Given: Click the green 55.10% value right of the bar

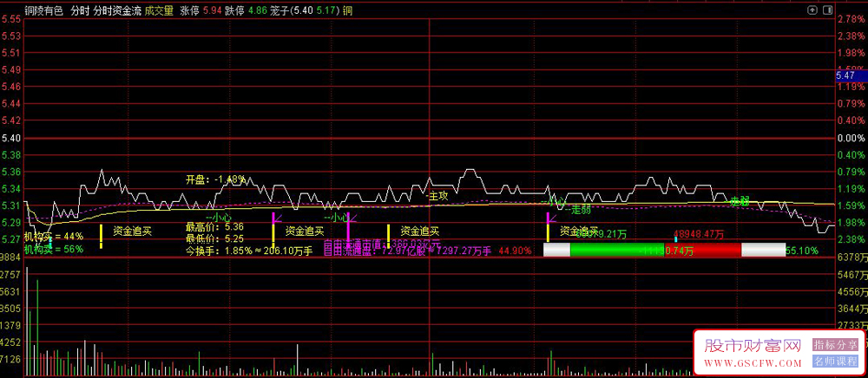Looking at the screenshot, I should pyautogui.click(x=802, y=251).
